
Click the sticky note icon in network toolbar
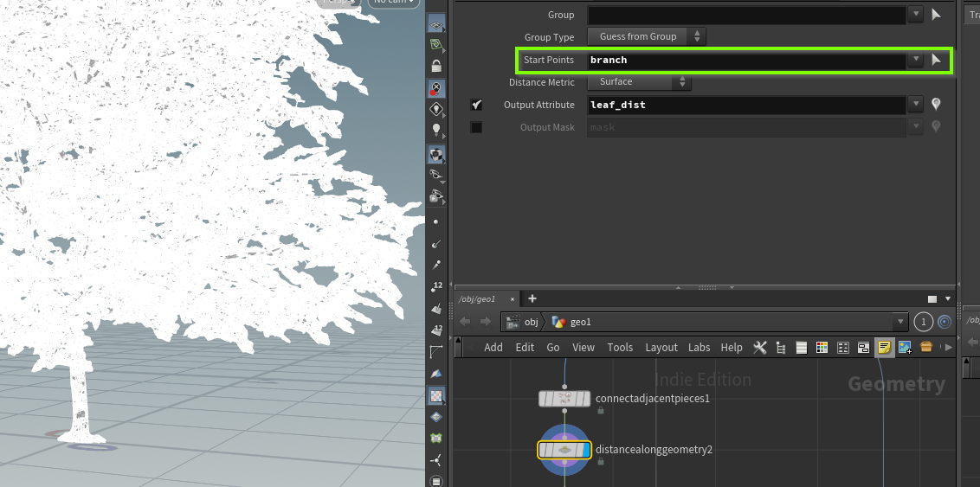(x=884, y=348)
